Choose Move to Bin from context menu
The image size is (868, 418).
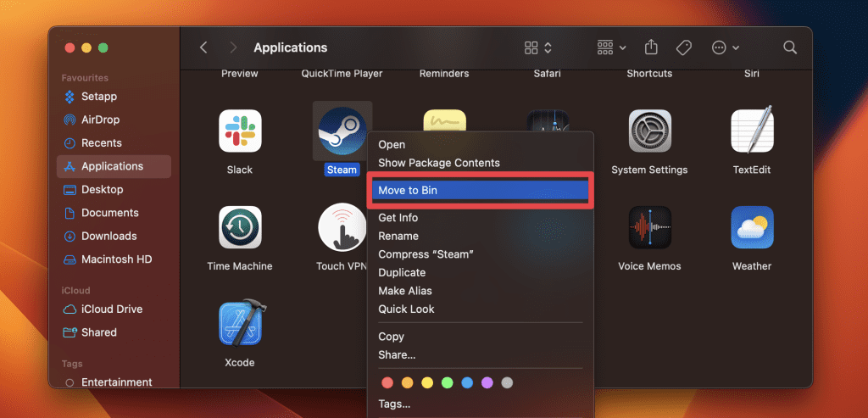point(480,191)
